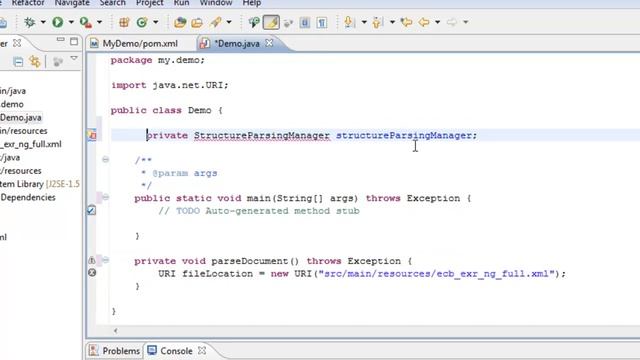The width and height of the screenshot is (640, 360).
Task: Open the Run menu
Action: [182, 3]
